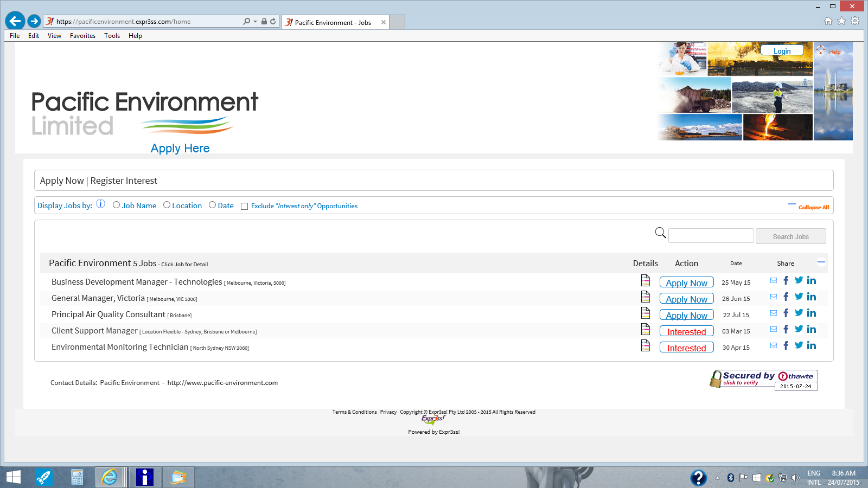
Task: Apply Now for Principal Air Quality Consultant
Action: (x=686, y=315)
